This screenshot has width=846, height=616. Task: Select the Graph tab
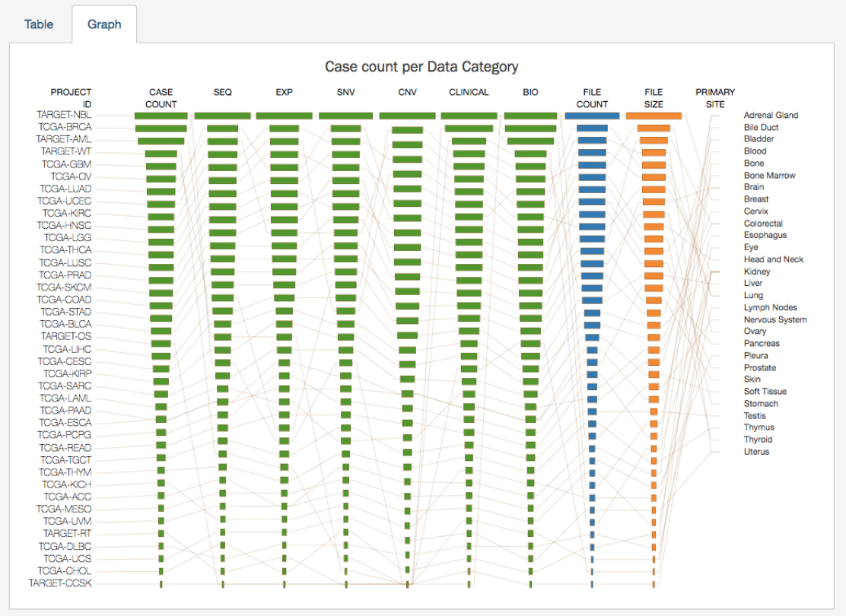click(104, 24)
